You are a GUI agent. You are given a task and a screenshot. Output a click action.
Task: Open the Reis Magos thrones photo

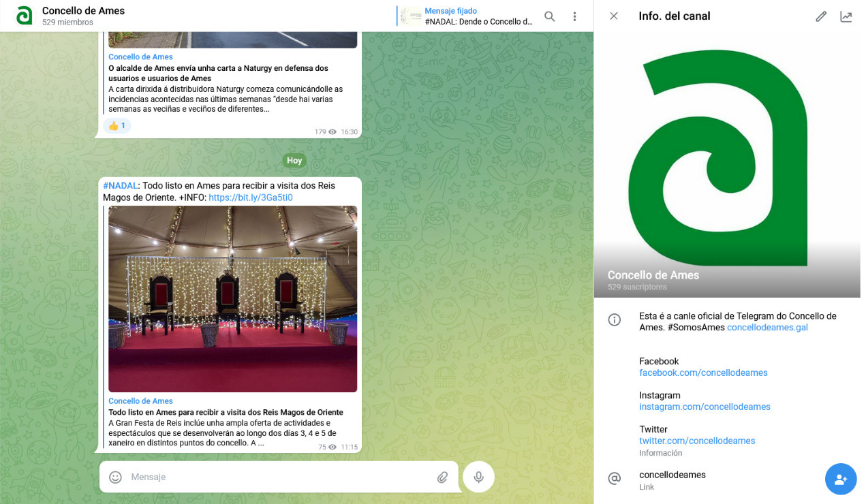[x=233, y=299]
